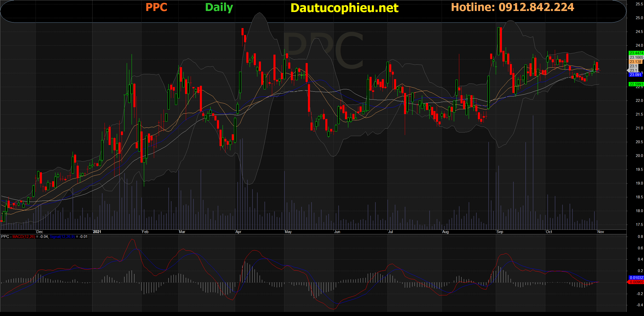644x316 pixels.
Task: Click the green 23.4474 upper band price tag
Action: click(x=636, y=53)
